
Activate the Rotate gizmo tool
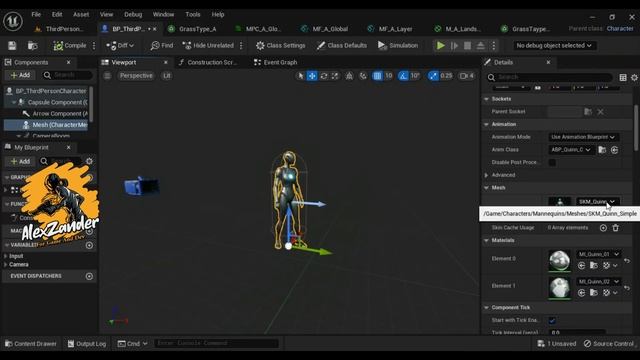click(324, 76)
